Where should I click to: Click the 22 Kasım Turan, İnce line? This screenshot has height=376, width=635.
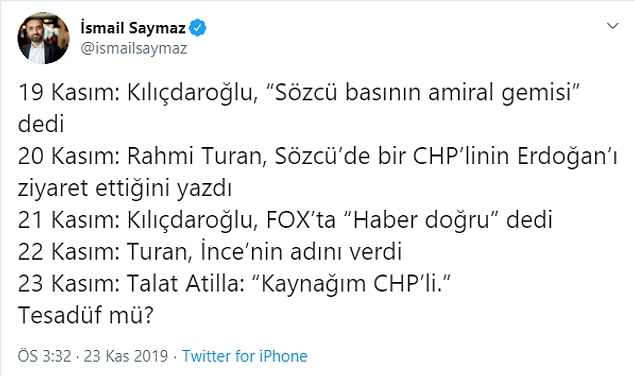(210, 252)
